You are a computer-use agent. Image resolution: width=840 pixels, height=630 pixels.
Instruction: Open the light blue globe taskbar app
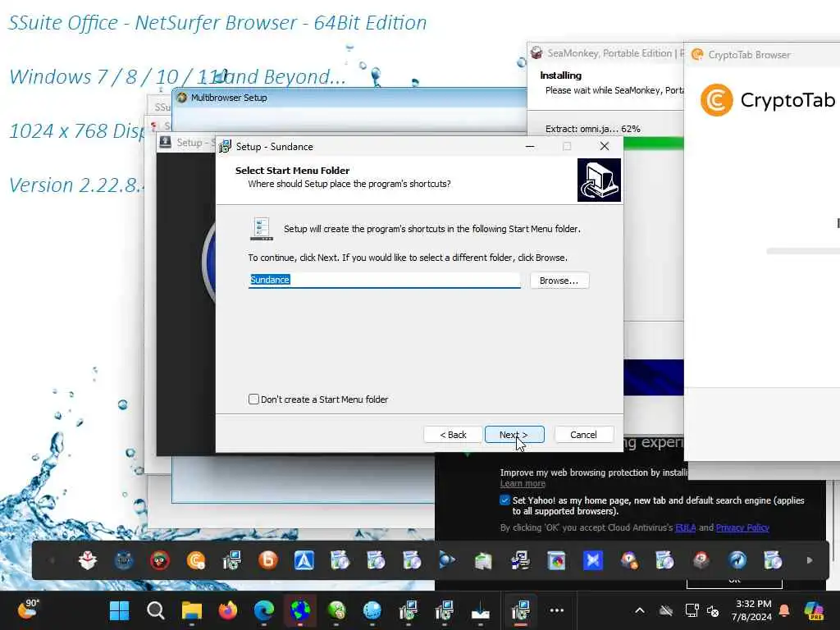pyautogui.click(x=372, y=610)
